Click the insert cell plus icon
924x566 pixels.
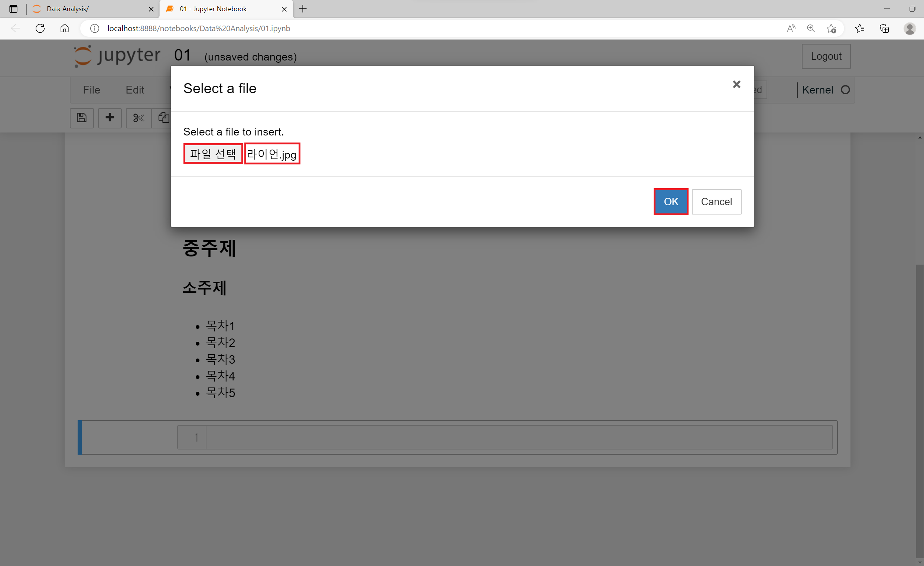click(x=110, y=118)
